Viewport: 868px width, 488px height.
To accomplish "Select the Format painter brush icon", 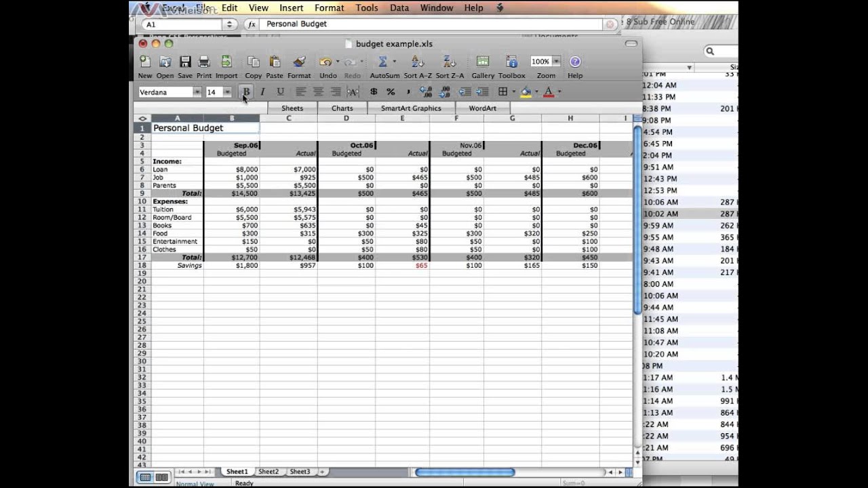I will click(299, 62).
